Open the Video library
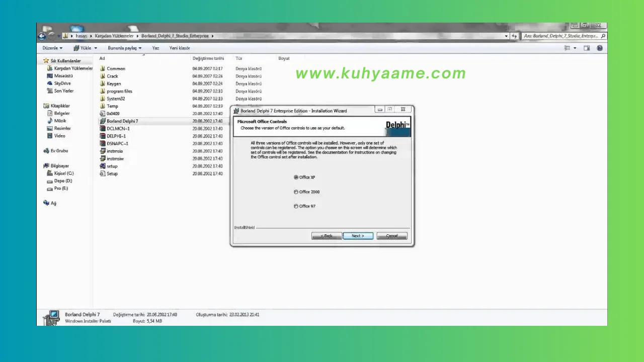Image resolution: width=644 pixels, height=362 pixels. [x=60, y=136]
